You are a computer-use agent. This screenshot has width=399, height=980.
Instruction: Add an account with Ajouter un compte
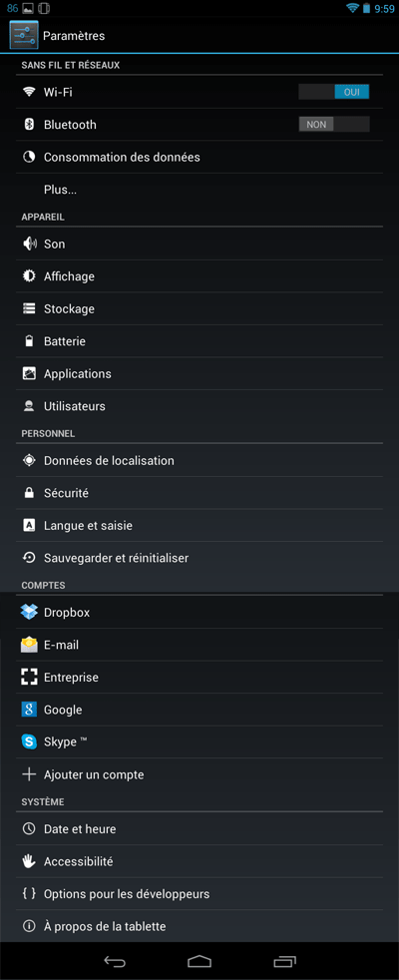point(199,774)
